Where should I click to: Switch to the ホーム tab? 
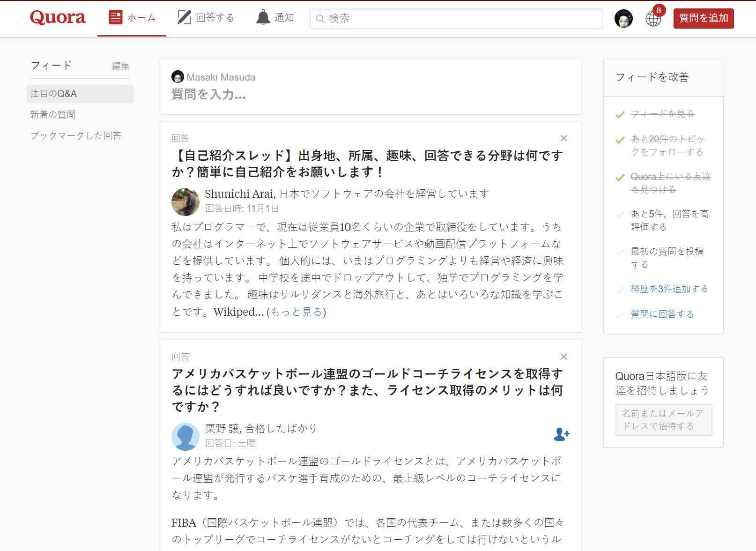click(132, 18)
